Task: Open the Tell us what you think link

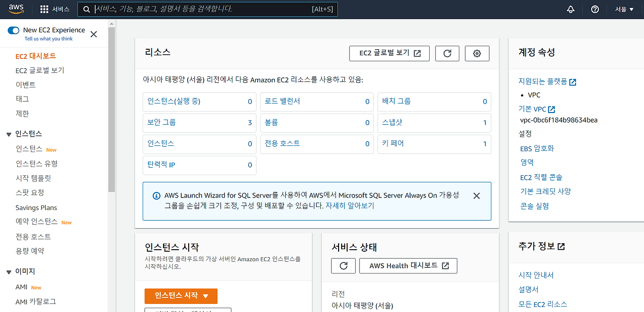Action: (x=48, y=39)
